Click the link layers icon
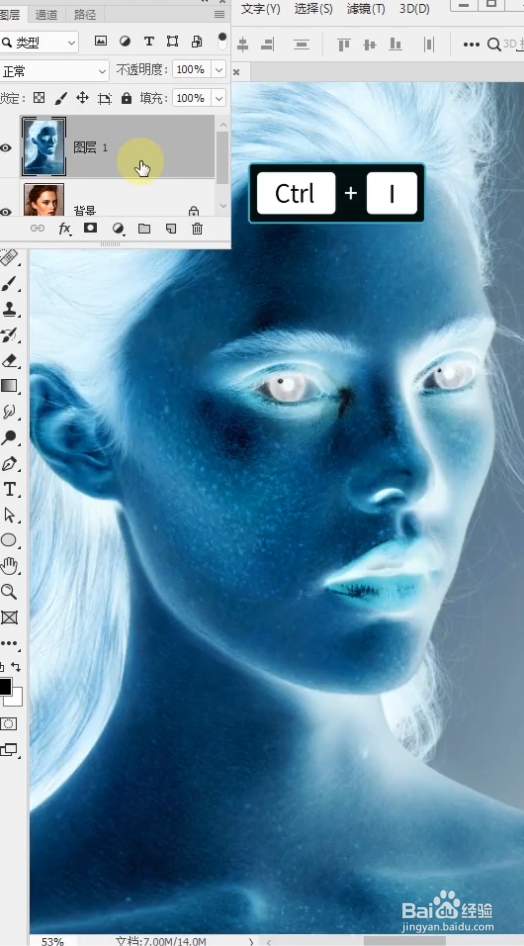The width and height of the screenshot is (524, 946). pos(37,228)
